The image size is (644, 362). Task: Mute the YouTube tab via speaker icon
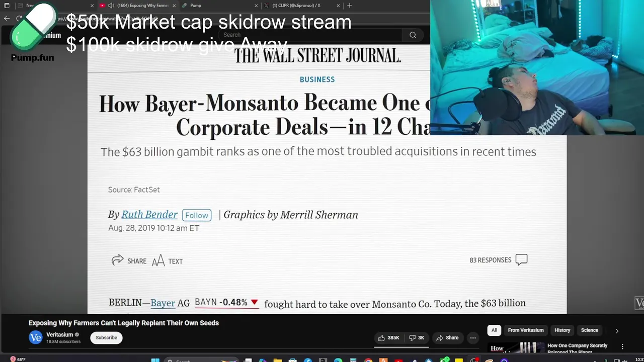pos(111,6)
